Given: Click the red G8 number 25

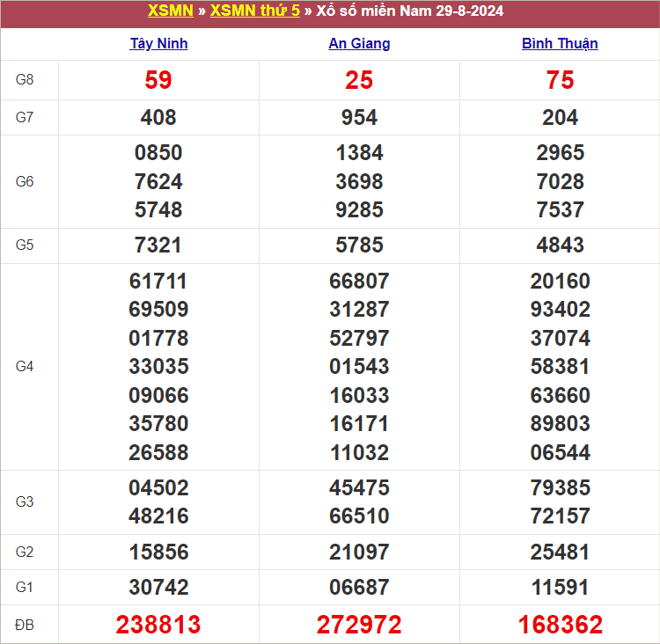Looking at the screenshot, I should [x=359, y=80].
